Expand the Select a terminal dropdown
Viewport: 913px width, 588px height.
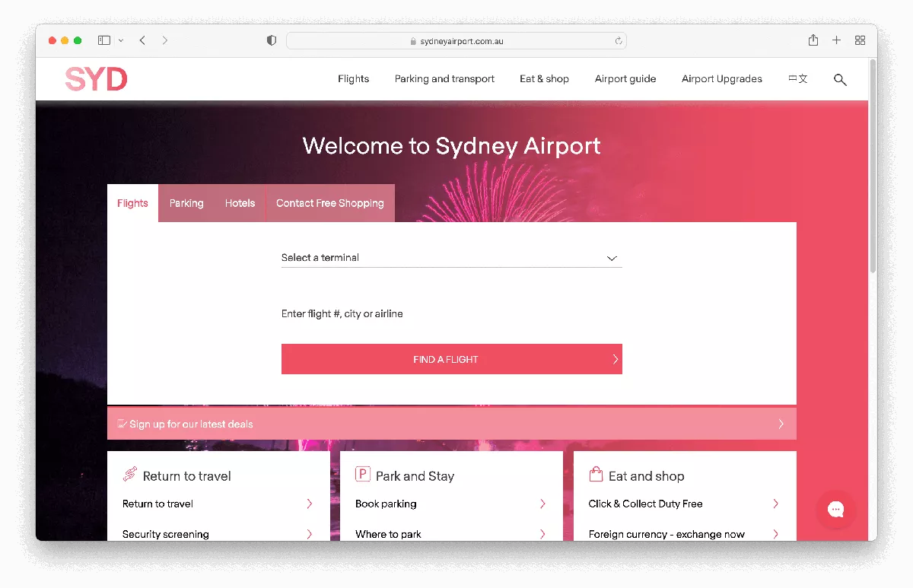(x=451, y=258)
